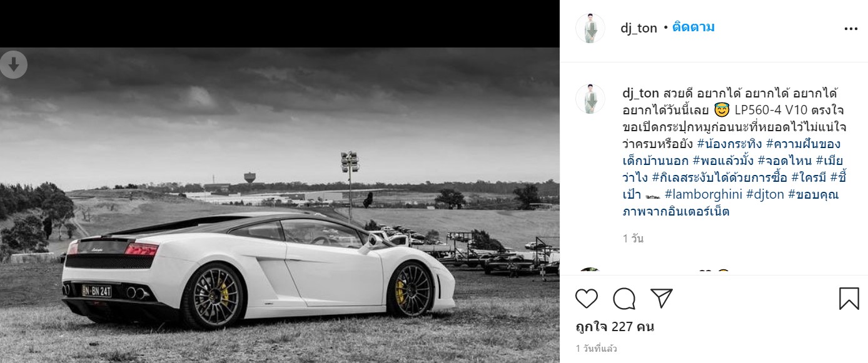Save post with bookmark icon
Image resolution: width=868 pixels, height=363 pixels.
[849, 299]
